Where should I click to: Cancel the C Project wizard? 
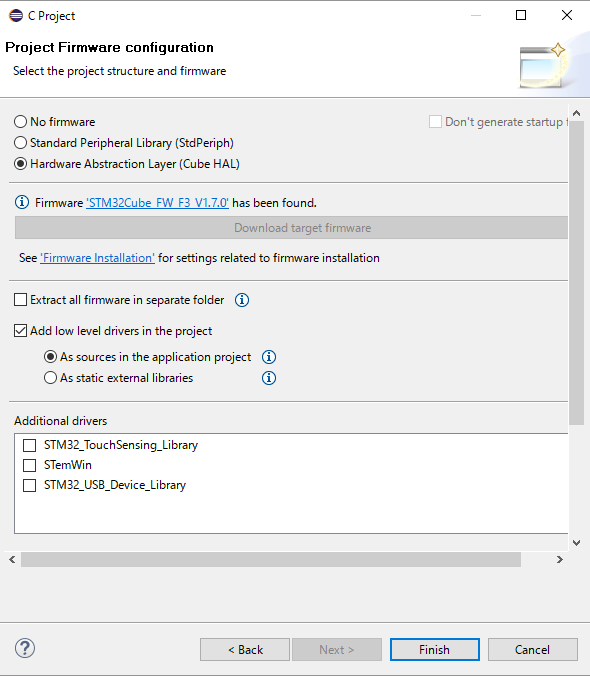pos(532,650)
